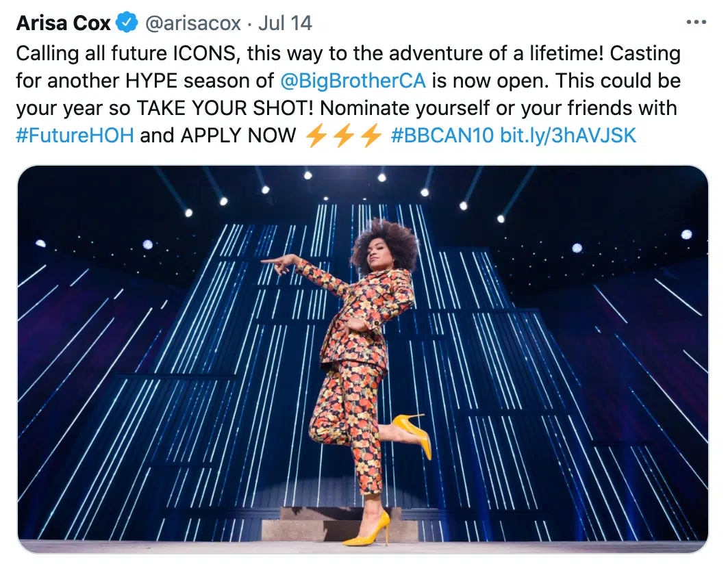Expand the attached stage photo

point(363,359)
